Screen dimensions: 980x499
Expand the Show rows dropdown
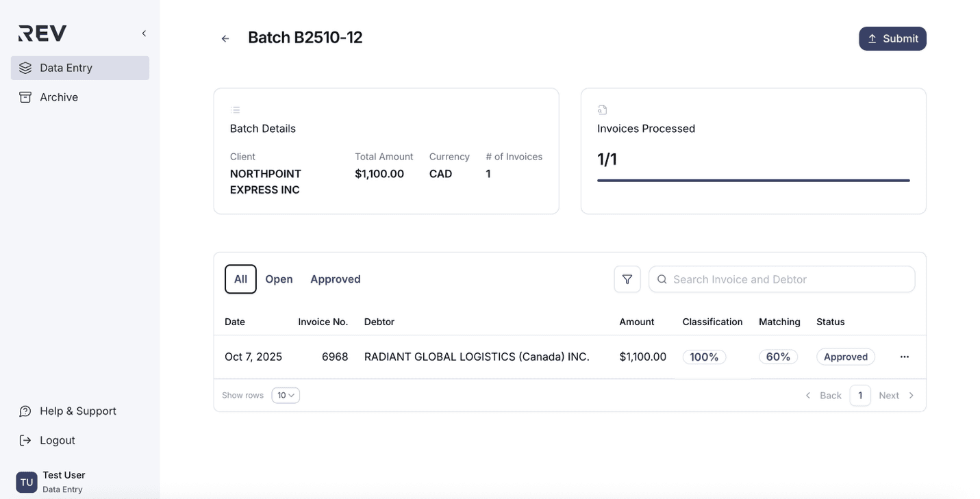[286, 396]
